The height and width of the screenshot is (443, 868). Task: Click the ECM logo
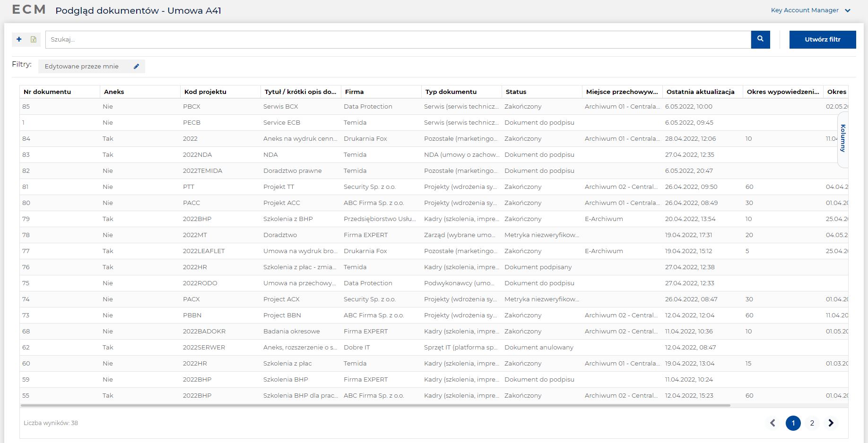[29, 10]
